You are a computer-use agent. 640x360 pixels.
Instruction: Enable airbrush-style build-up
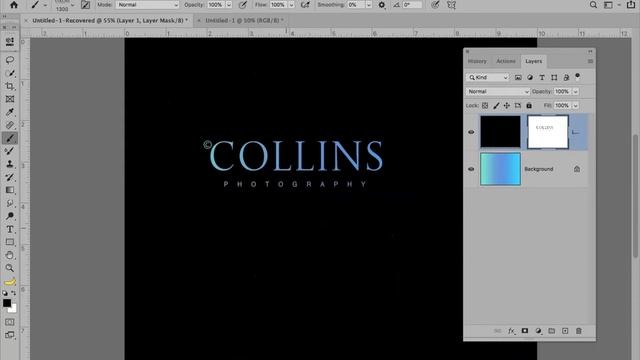305,5
